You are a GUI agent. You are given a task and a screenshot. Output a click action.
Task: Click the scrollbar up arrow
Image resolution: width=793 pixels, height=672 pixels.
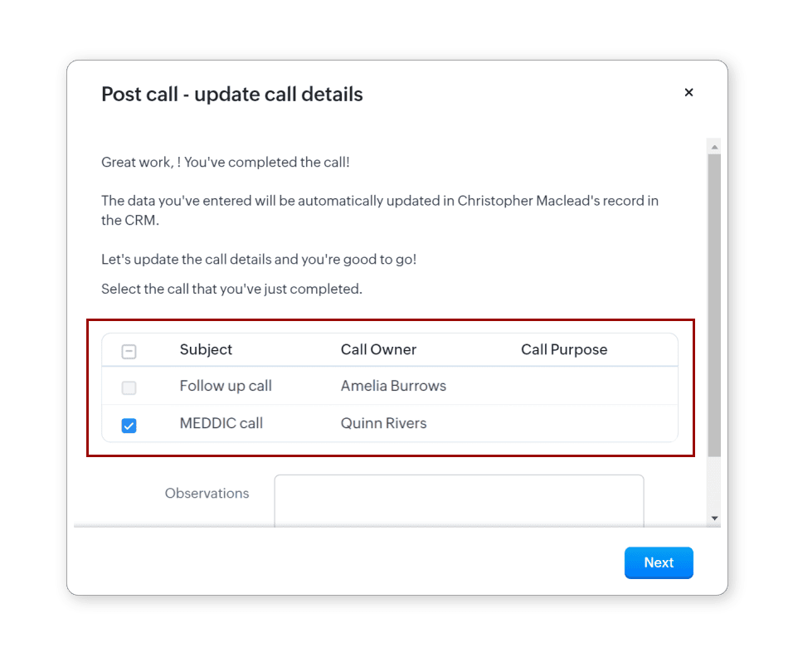(x=714, y=147)
